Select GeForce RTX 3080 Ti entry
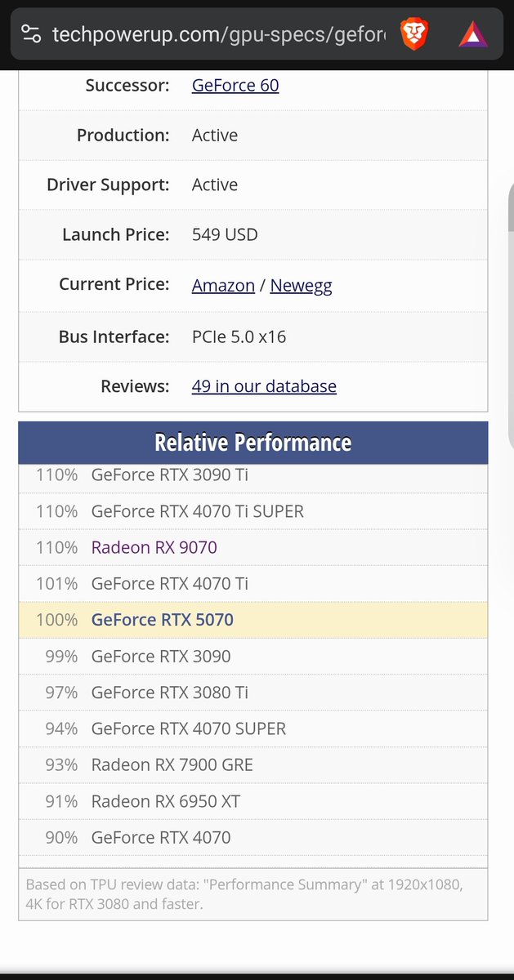514x980 pixels. (x=170, y=693)
